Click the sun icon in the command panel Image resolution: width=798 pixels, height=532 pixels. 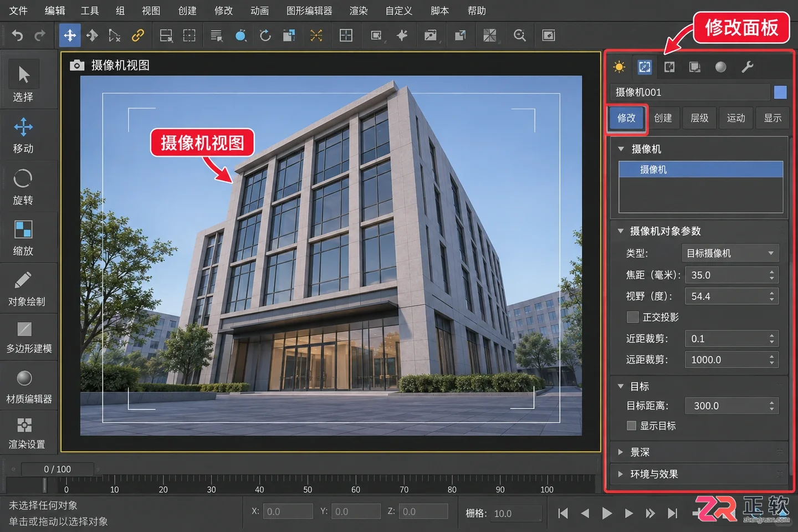click(620, 67)
